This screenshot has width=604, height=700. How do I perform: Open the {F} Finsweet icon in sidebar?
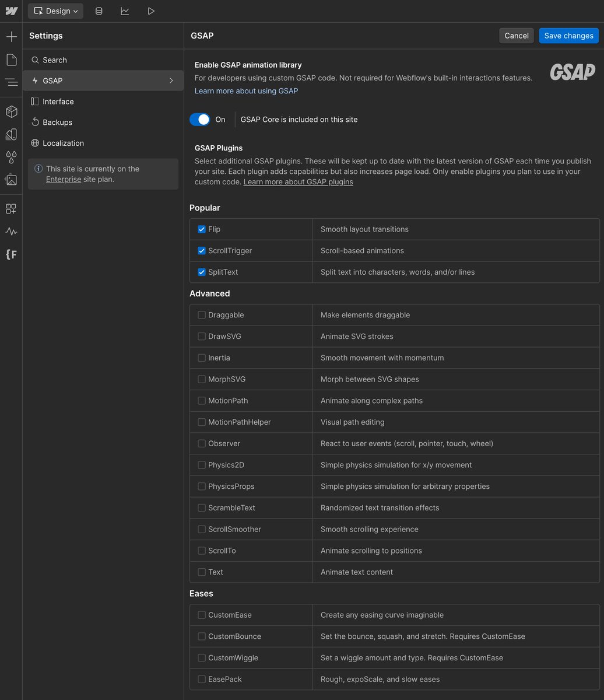point(11,254)
